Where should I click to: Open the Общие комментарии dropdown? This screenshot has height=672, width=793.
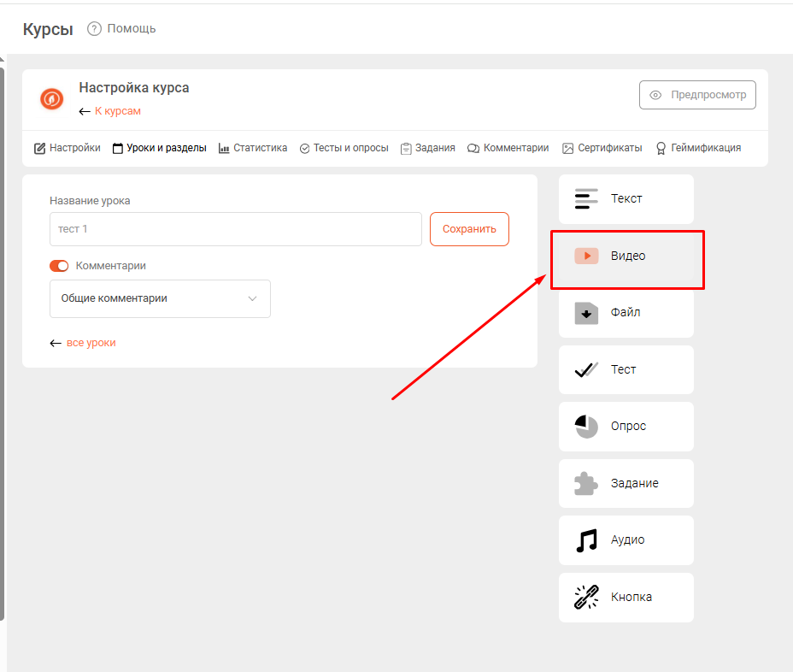pyautogui.click(x=160, y=299)
